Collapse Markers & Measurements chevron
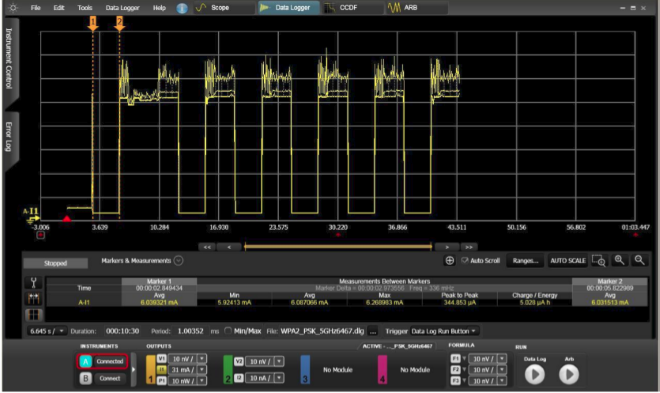This screenshot has width=660, height=393. point(178,261)
